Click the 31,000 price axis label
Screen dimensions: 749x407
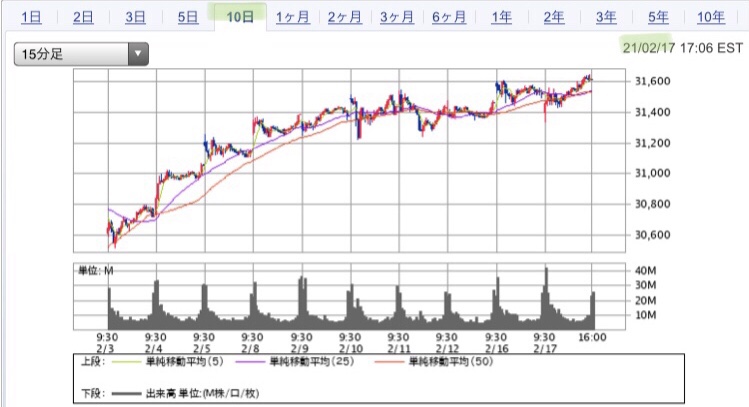[x=653, y=173]
